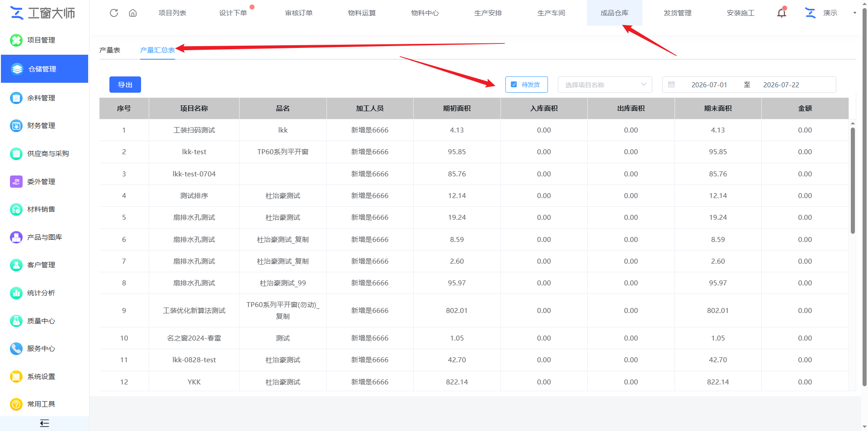Viewport: 868px width, 431px height.
Task: Click 服务中心 sidebar icon
Action: click(x=16, y=349)
